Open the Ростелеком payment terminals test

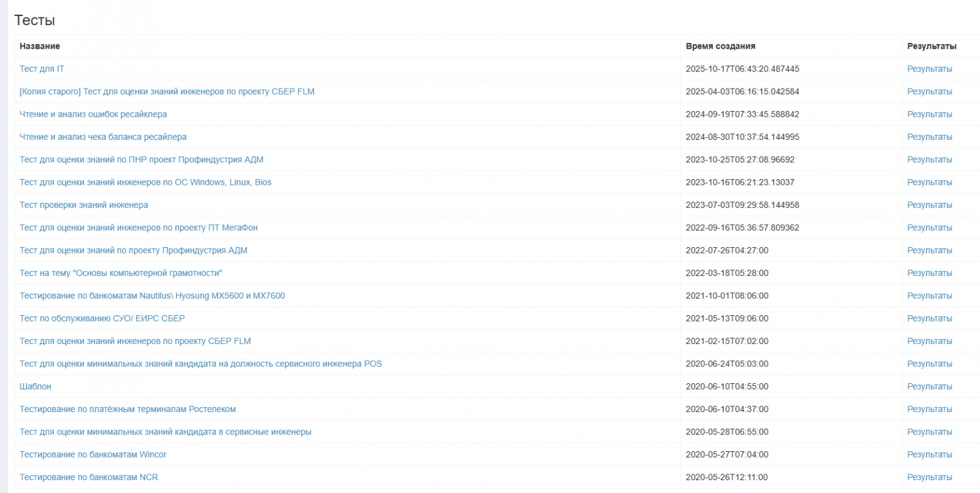pyautogui.click(x=128, y=409)
